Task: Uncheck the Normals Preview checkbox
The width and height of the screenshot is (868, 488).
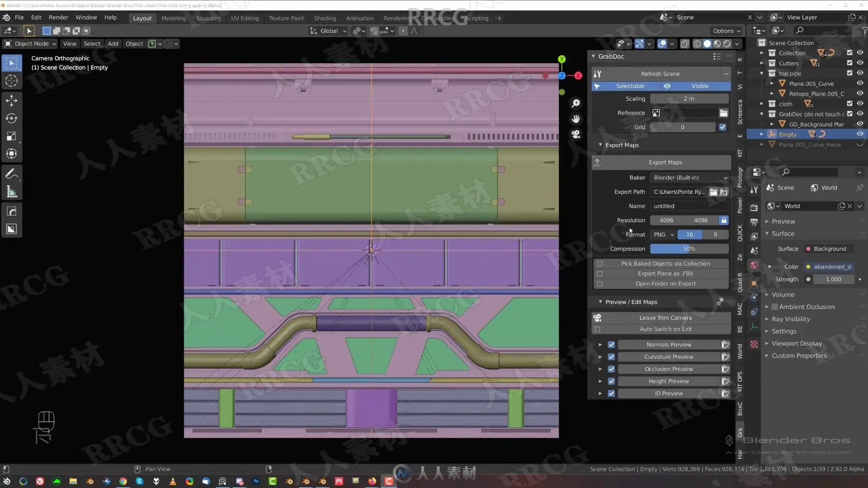Action: [611, 345]
